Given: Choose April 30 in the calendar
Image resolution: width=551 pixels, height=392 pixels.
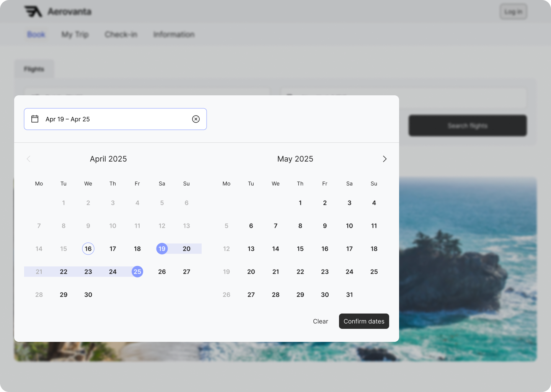Looking at the screenshot, I should point(88,295).
